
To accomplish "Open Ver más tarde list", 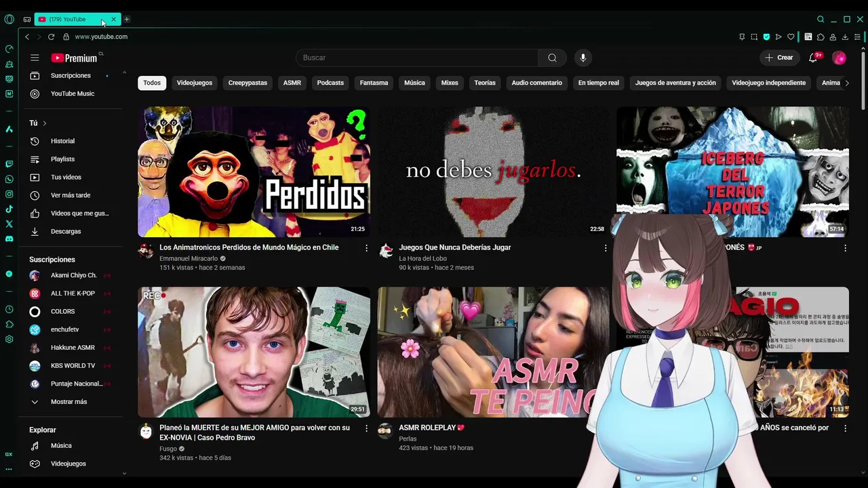I will click(71, 195).
